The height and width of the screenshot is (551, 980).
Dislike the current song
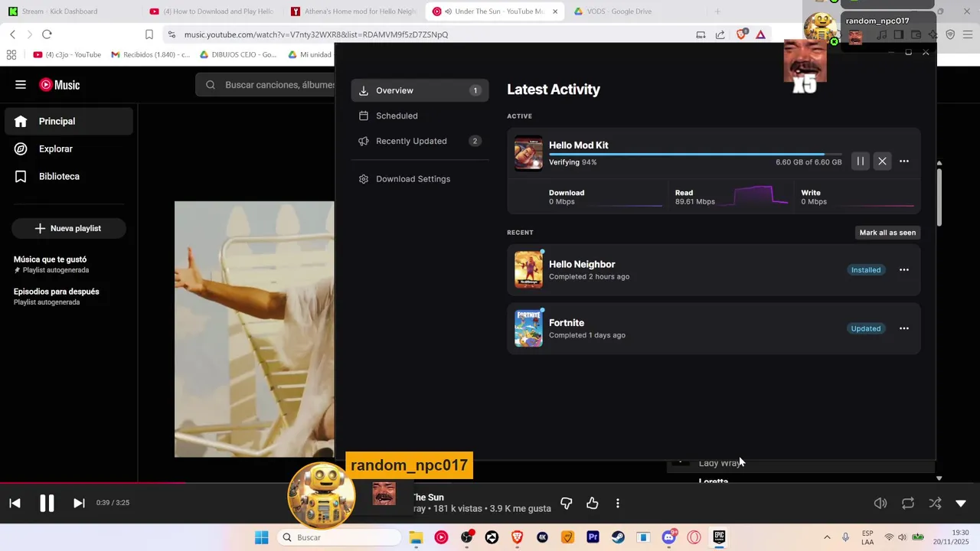pyautogui.click(x=567, y=503)
